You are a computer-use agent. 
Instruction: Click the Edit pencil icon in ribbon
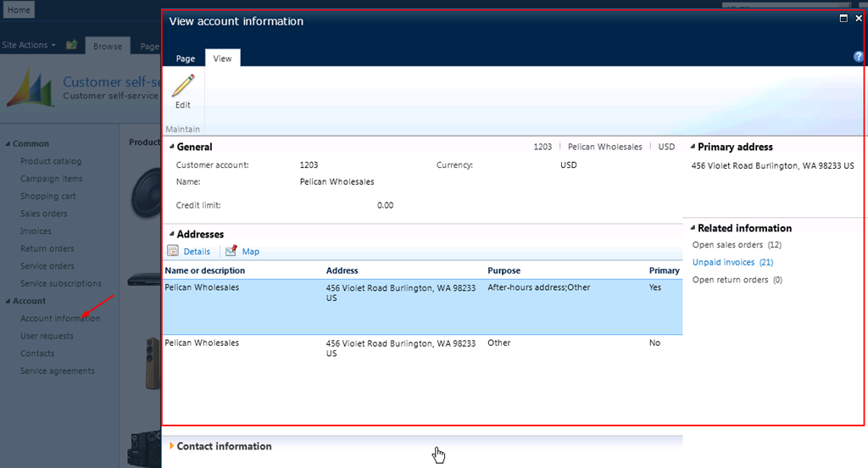point(183,86)
